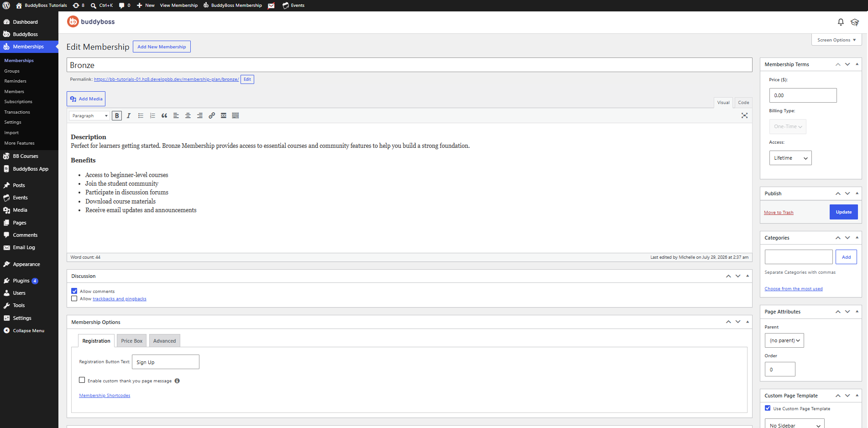
Task: Open the graduation cap help icon
Action: 855,22
